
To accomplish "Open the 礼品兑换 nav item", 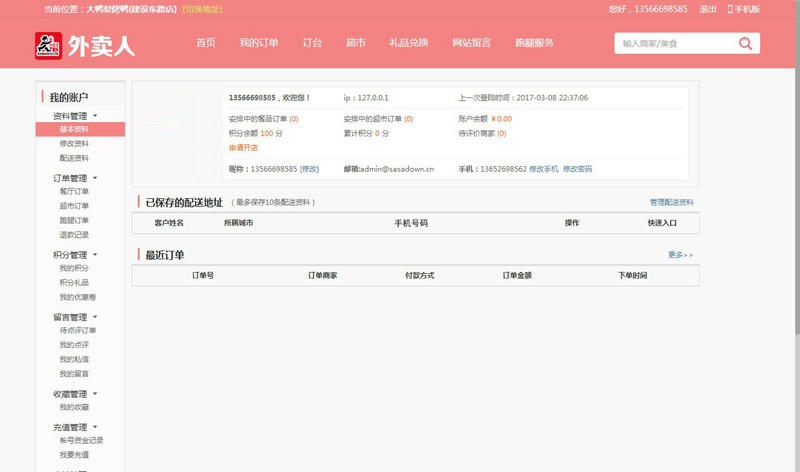I will (x=409, y=43).
